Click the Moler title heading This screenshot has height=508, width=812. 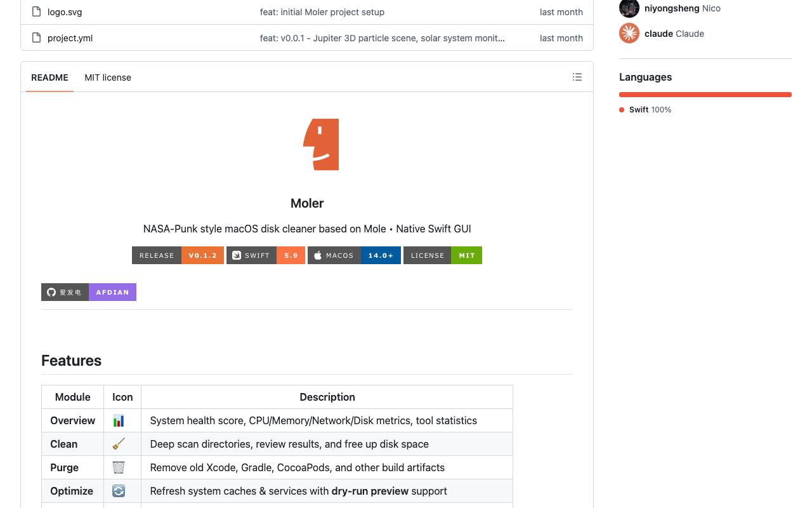tap(307, 203)
